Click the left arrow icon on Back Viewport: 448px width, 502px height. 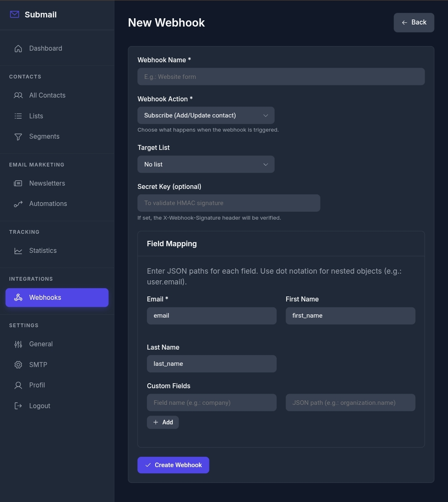point(404,22)
